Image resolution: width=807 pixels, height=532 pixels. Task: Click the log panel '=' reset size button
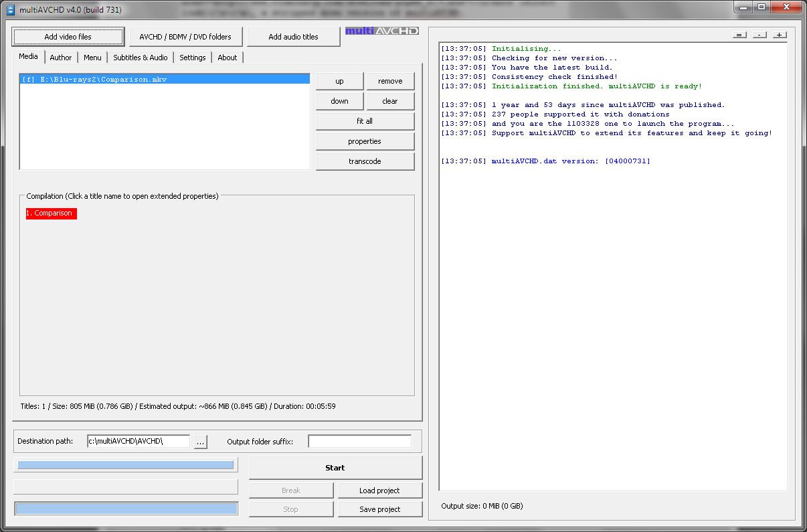pyautogui.click(x=739, y=35)
